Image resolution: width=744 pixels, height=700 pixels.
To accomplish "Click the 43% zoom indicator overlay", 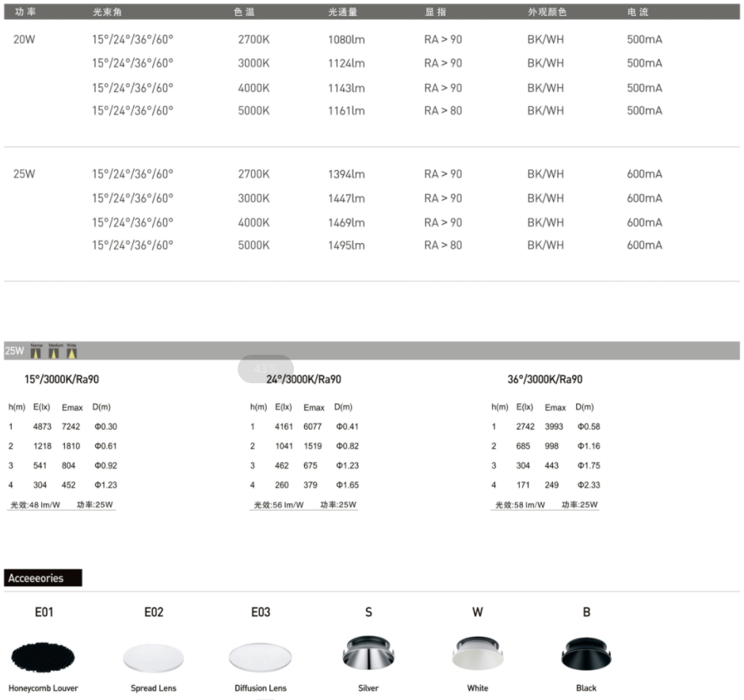I will point(265,369).
